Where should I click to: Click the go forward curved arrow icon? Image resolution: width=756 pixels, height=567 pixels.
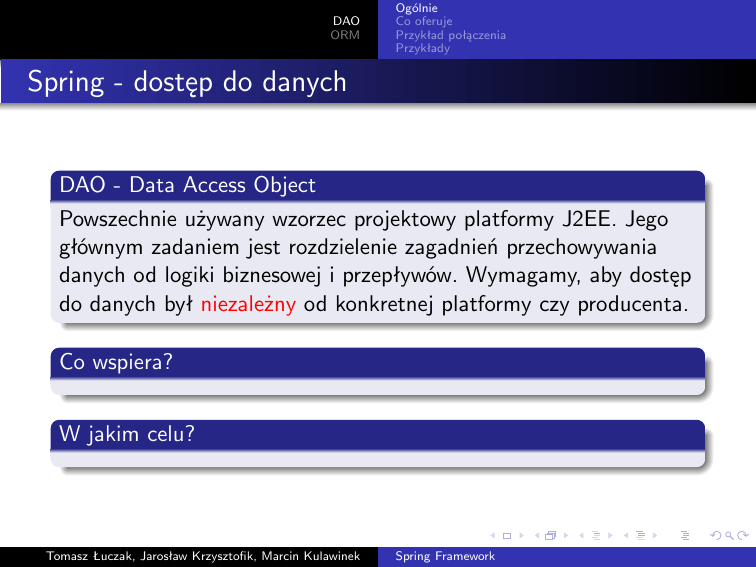click(741, 537)
